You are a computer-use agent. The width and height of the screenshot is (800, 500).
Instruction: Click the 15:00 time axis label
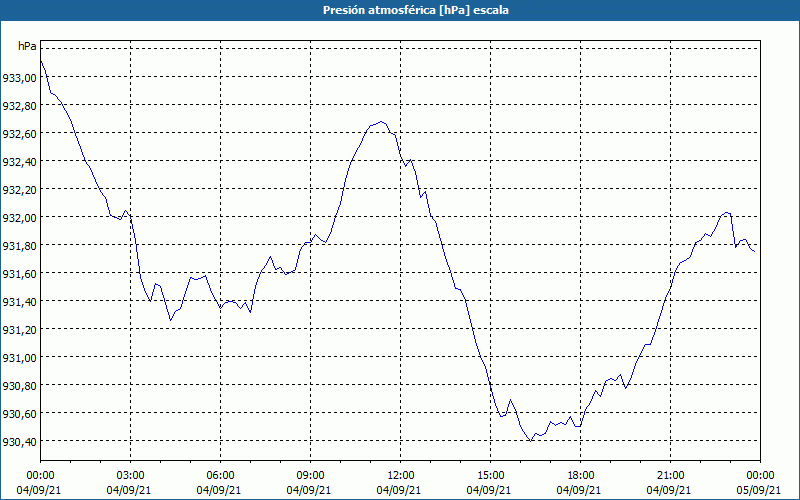490,476
